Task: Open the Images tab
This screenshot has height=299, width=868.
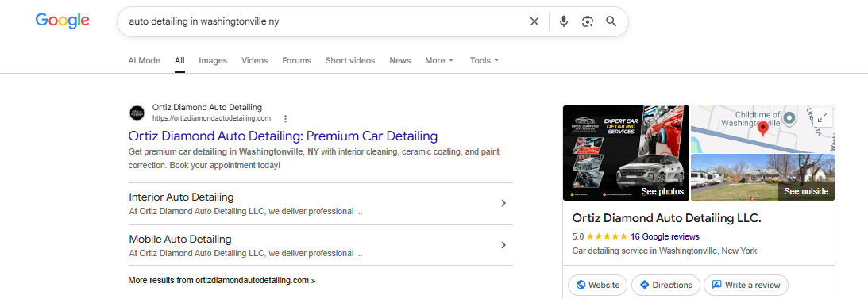Action: click(x=213, y=61)
